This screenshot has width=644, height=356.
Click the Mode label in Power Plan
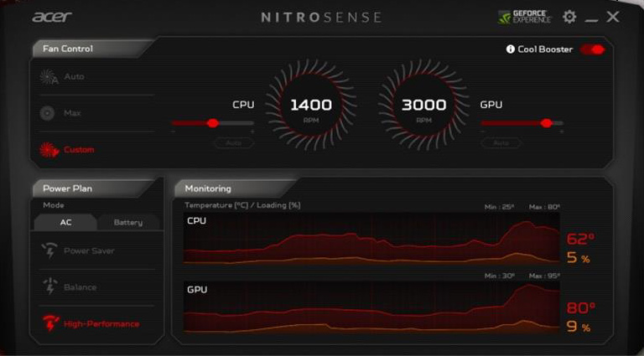[x=54, y=205]
